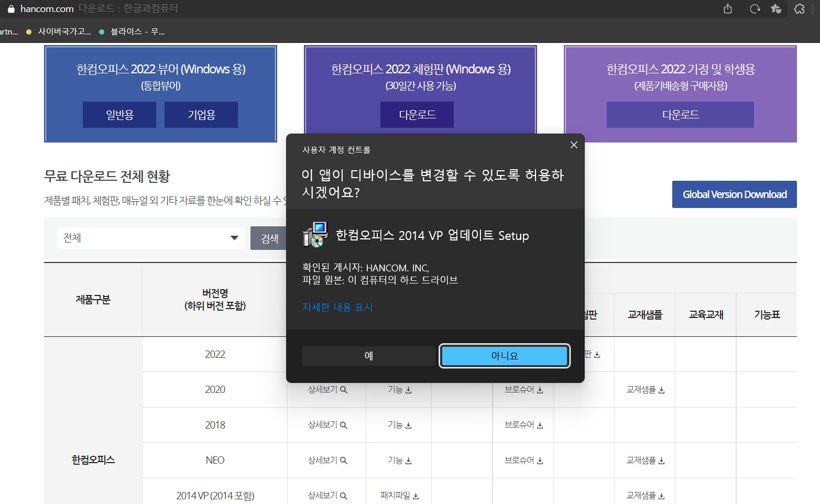Click 무료 다운로드 전체 현황 heading

107,177
